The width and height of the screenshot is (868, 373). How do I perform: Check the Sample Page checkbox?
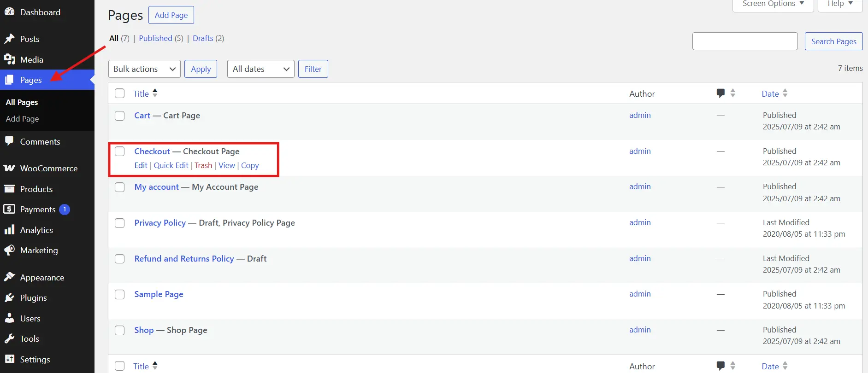click(x=120, y=294)
